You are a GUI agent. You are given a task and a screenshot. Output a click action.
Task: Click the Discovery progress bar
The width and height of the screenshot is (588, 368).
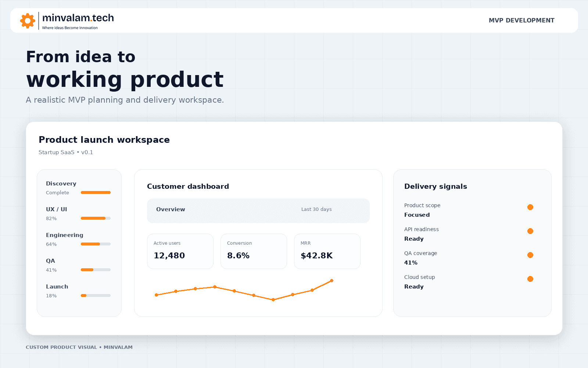click(x=96, y=192)
